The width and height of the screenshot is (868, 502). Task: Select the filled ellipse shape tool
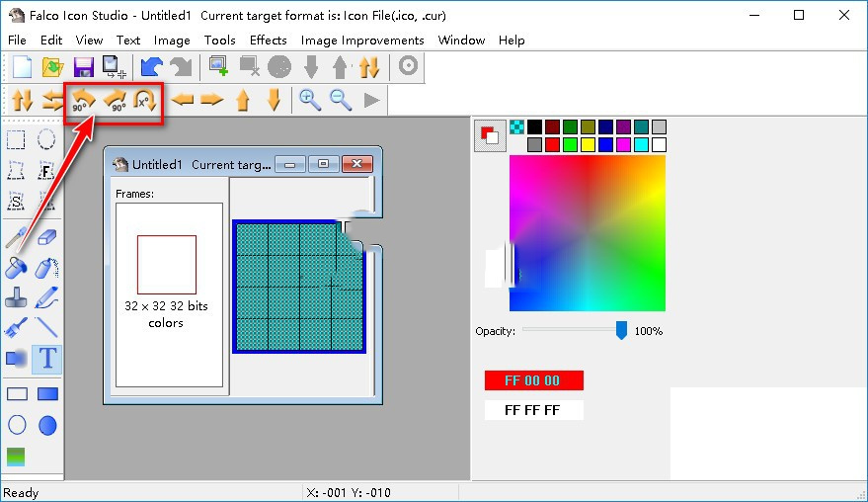47,426
